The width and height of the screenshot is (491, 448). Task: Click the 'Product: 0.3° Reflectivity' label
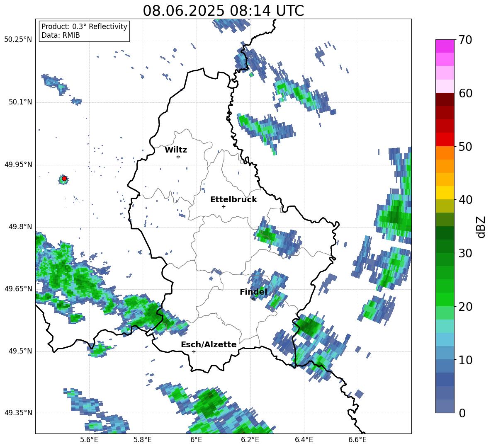pyautogui.click(x=84, y=27)
